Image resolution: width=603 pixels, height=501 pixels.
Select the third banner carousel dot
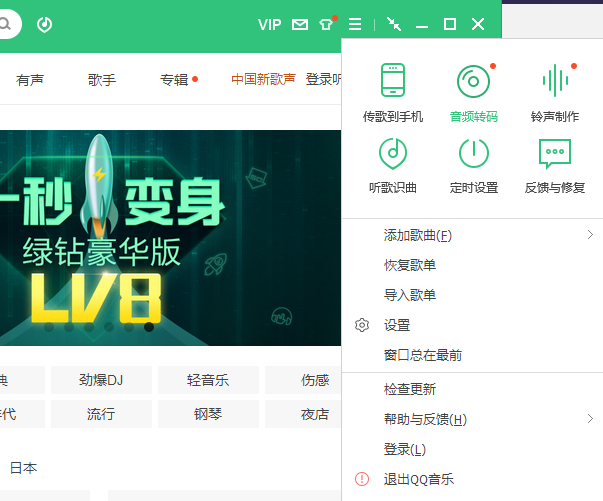click(x=89, y=327)
